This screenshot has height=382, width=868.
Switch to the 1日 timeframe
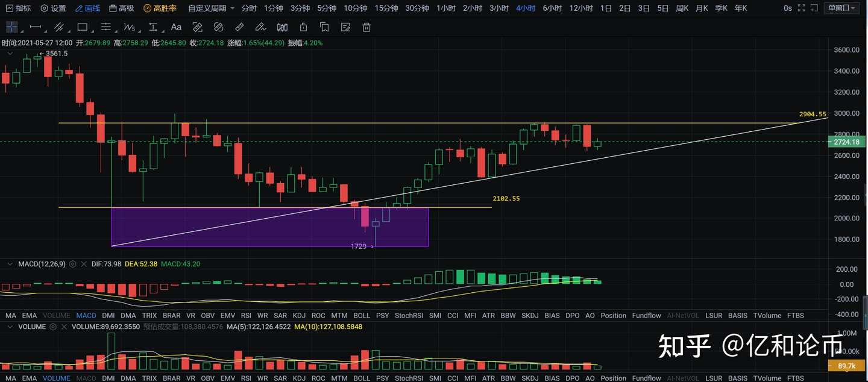pyautogui.click(x=606, y=8)
